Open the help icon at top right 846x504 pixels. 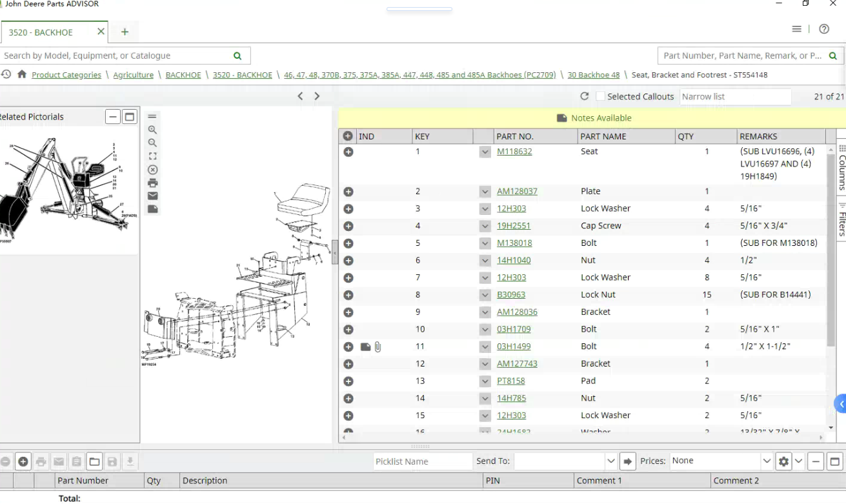pos(824,29)
